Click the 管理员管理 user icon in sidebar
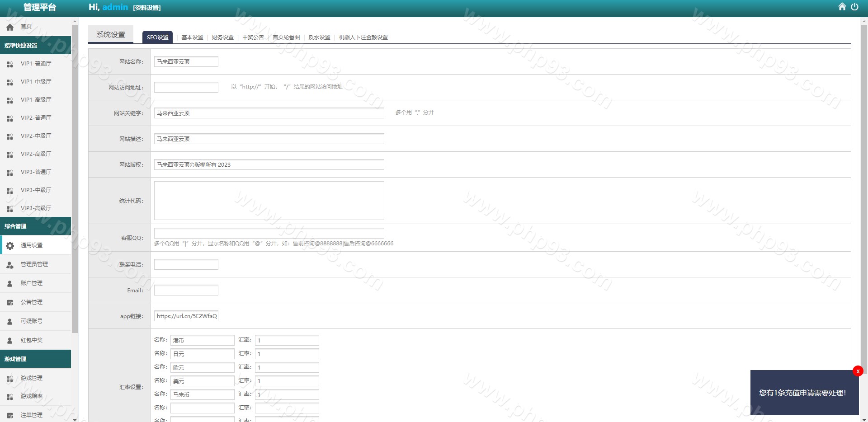This screenshot has height=422, width=868. coord(10,265)
